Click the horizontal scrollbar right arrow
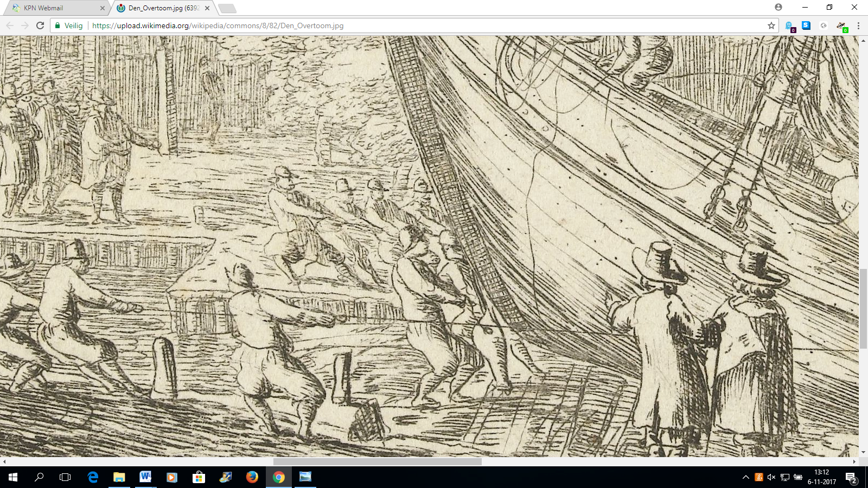Screen dimensions: 868x488 [x=854, y=462]
